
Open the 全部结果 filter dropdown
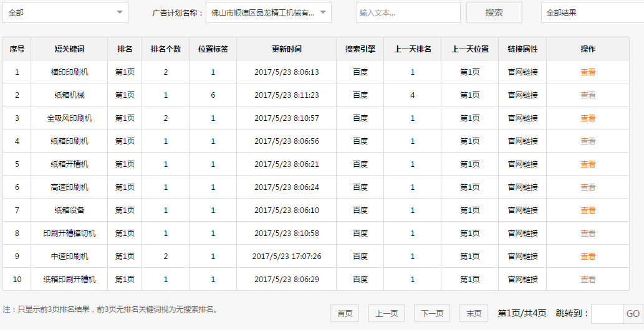pyautogui.click(x=591, y=12)
